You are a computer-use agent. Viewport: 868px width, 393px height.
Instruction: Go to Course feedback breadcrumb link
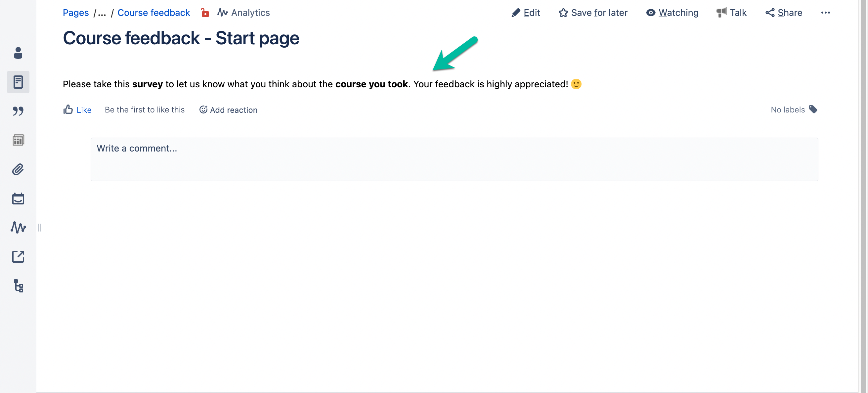pos(153,13)
